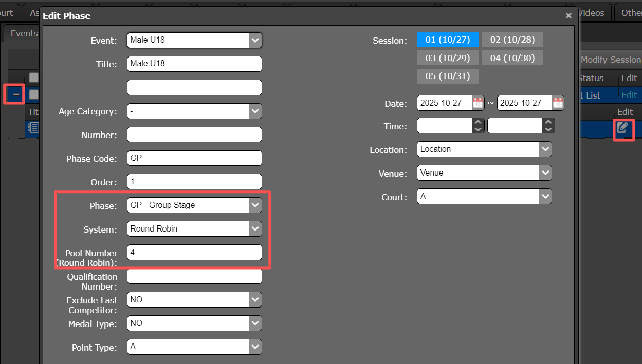Viewport: 642px width, 364px height.
Task: Open the end date calendar picker
Action: point(558,103)
